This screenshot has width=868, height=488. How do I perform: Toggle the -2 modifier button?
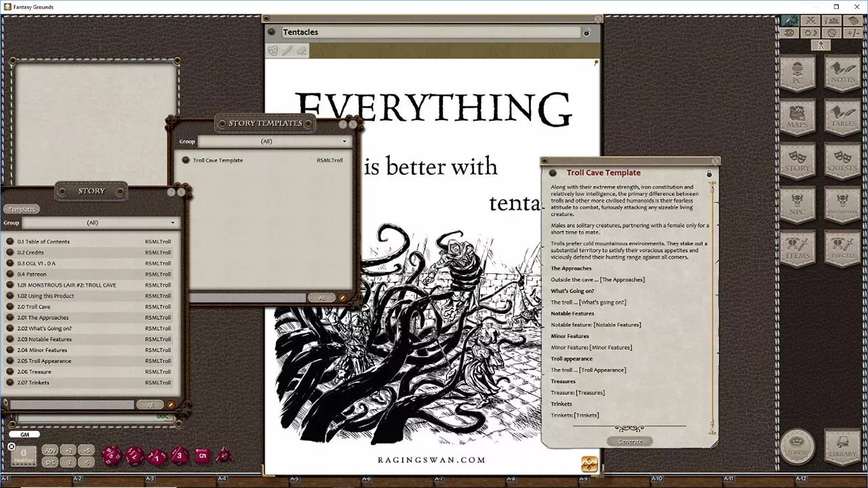pos(68,462)
